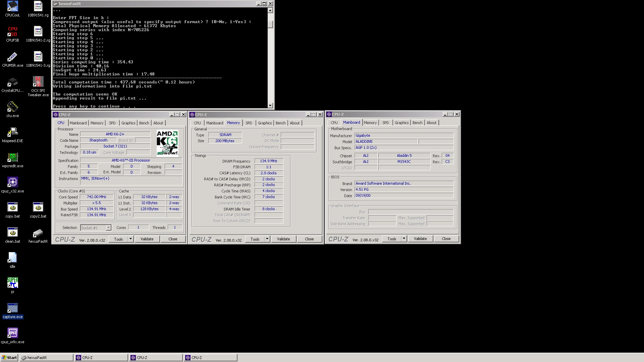Select the 10B91541.rg file icon
The height and width of the screenshot is (362, 644).
click(38, 8)
